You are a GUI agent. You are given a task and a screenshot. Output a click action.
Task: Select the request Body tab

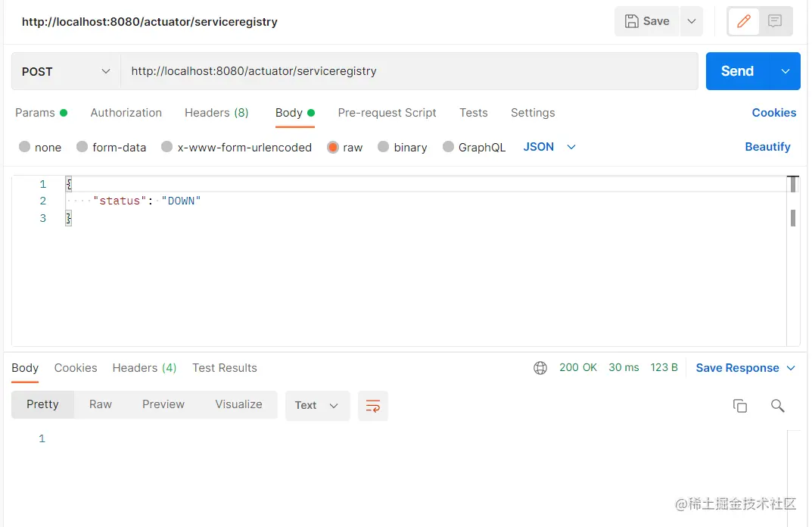[294, 113]
